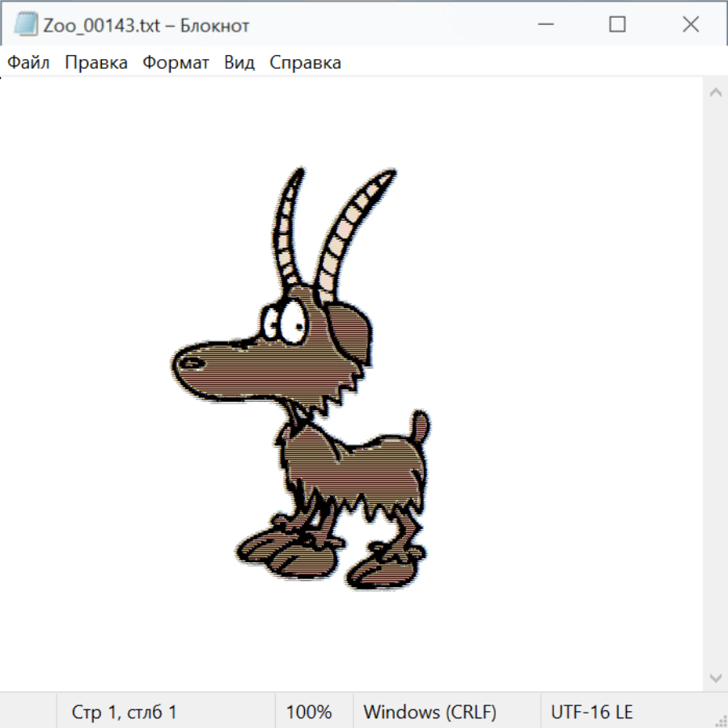Close the Zoo_00143.txt window
Viewport: 728px width, 728px height.
(x=690, y=25)
